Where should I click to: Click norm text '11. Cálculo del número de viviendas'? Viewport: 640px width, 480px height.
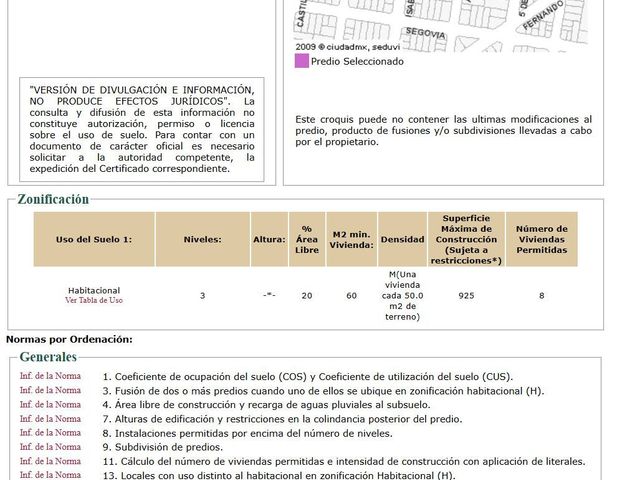tap(344, 462)
